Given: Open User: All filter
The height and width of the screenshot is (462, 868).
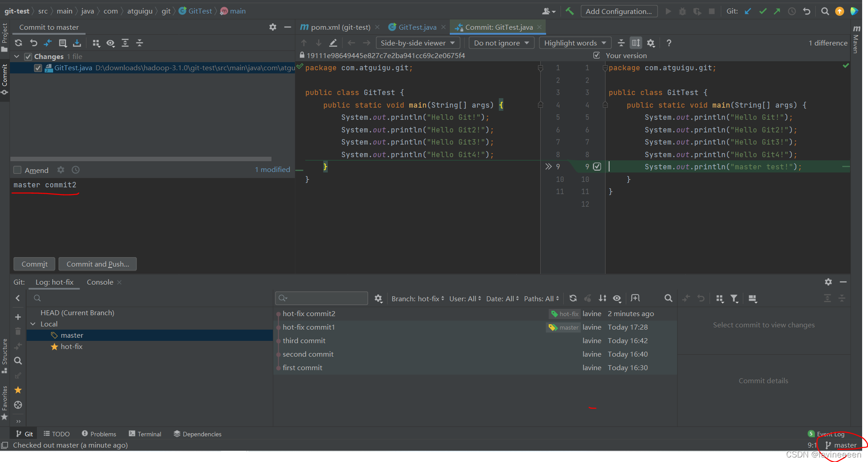Looking at the screenshot, I should (465, 299).
